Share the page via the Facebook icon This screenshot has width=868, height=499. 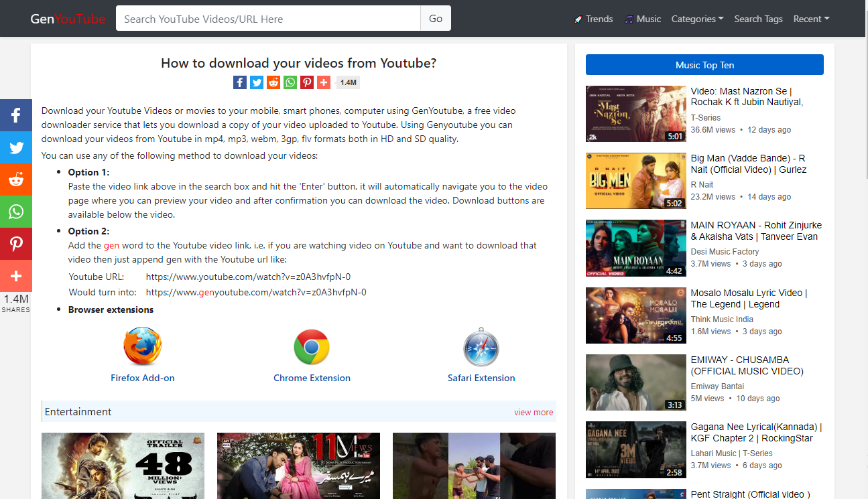[x=239, y=82]
